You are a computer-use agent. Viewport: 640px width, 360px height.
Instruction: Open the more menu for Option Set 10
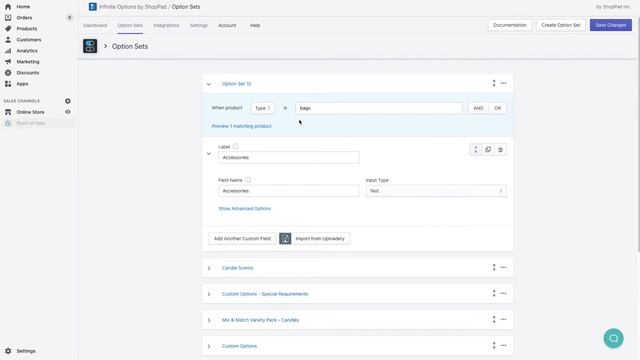(503, 83)
